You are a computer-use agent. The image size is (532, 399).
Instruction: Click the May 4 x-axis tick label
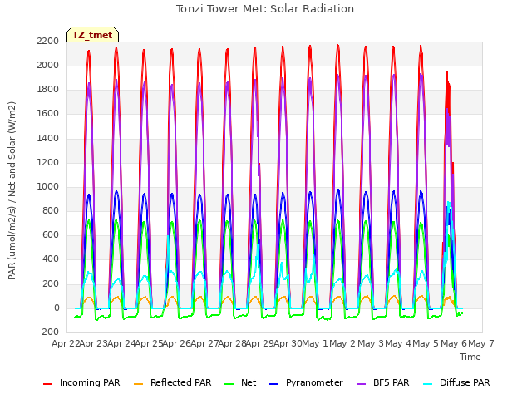398,343
